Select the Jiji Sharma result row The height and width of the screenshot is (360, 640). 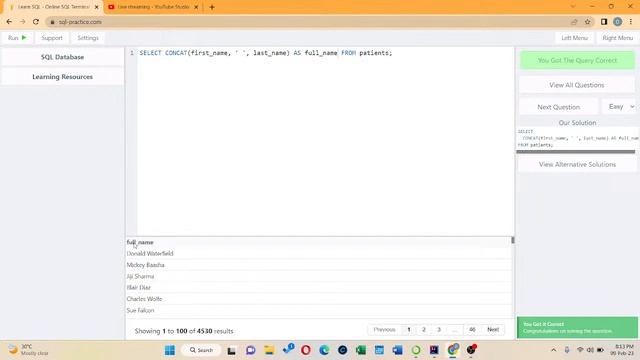coord(318,276)
